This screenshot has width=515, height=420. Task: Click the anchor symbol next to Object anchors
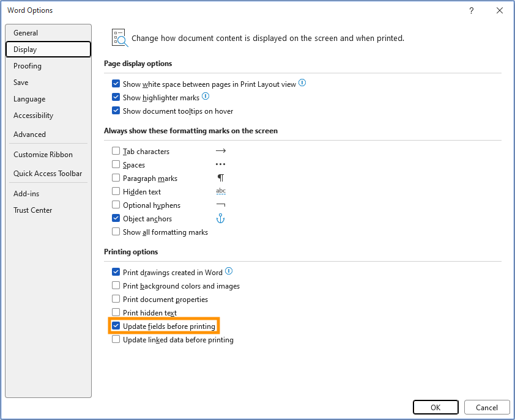[x=220, y=218]
